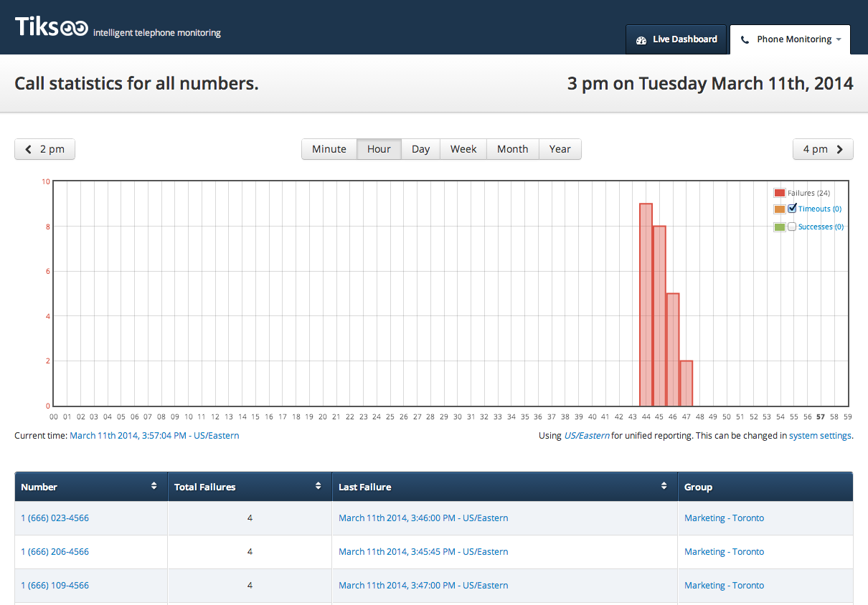This screenshot has width=868, height=605.
Task: Switch chart range to Week
Action: (x=463, y=149)
